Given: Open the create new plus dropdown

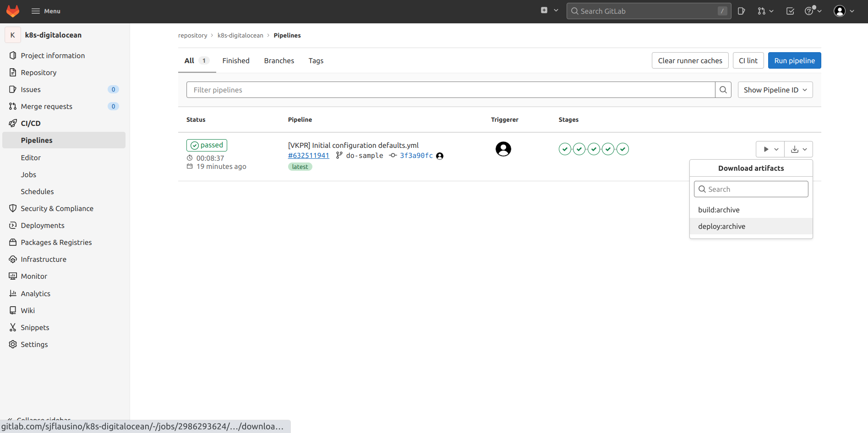Looking at the screenshot, I should pyautogui.click(x=549, y=11).
